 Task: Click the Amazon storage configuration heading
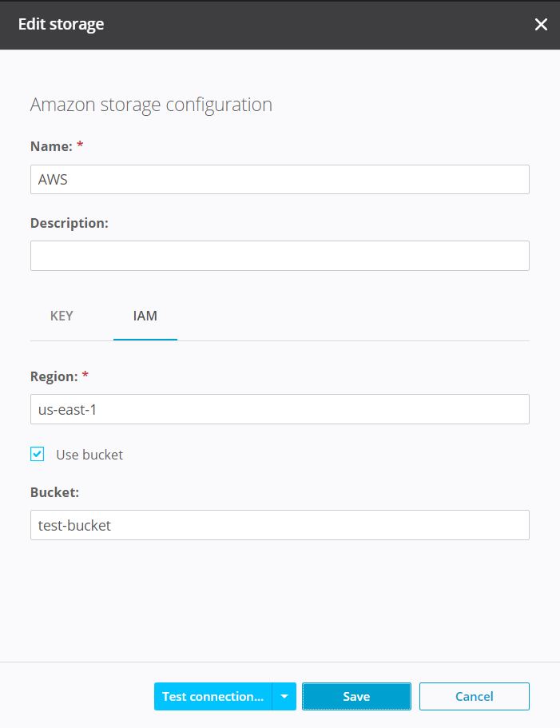click(x=151, y=105)
